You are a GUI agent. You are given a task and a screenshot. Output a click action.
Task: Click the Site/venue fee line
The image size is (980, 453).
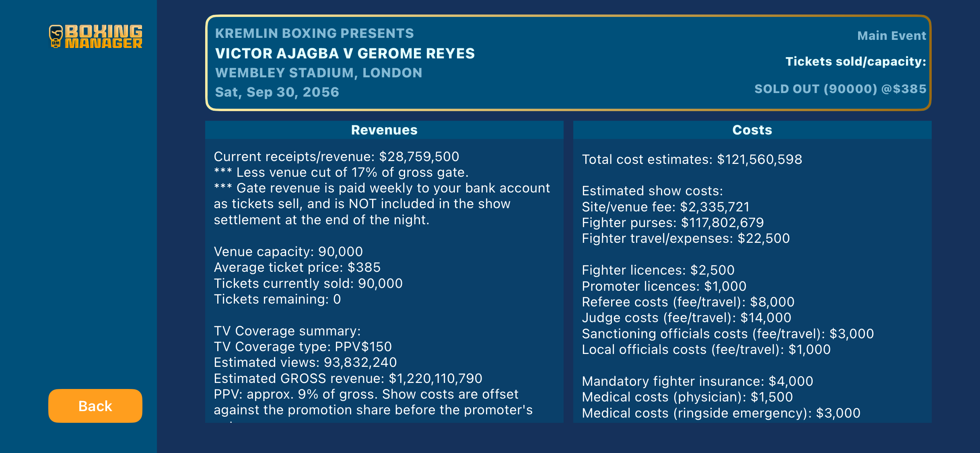click(666, 207)
